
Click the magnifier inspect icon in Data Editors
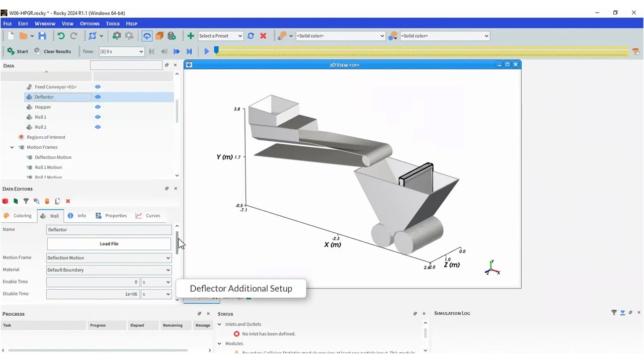36,201
